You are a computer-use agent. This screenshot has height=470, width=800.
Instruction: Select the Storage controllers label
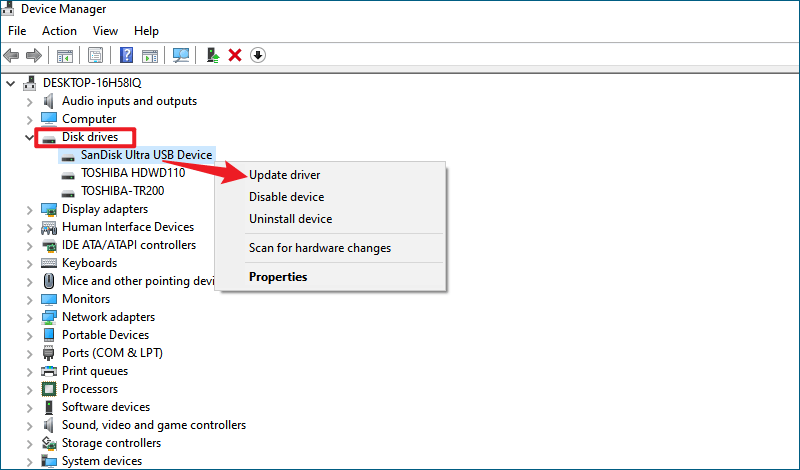(x=111, y=443)
